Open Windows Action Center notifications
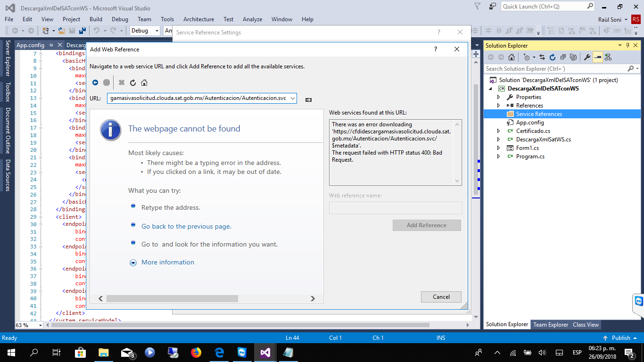Screen dimensions: 644x362 tap(630, 352)
